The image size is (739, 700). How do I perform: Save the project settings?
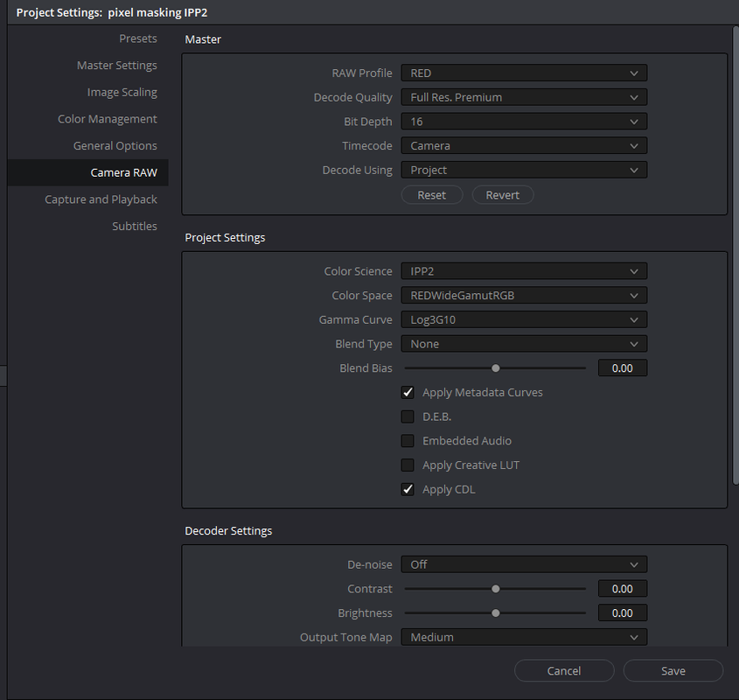pyautogui.click(x=673, y=671)
